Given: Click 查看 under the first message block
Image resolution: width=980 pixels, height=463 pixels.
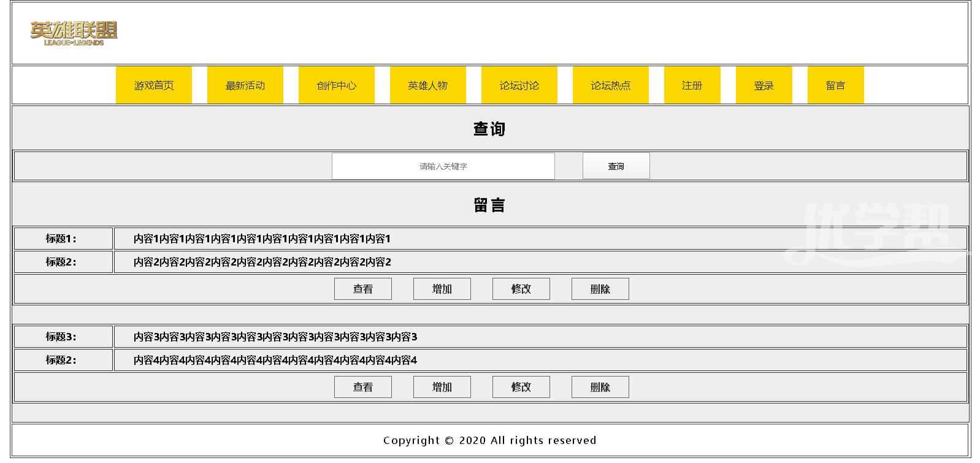Looking at the screenshot, I should (362, 289).
